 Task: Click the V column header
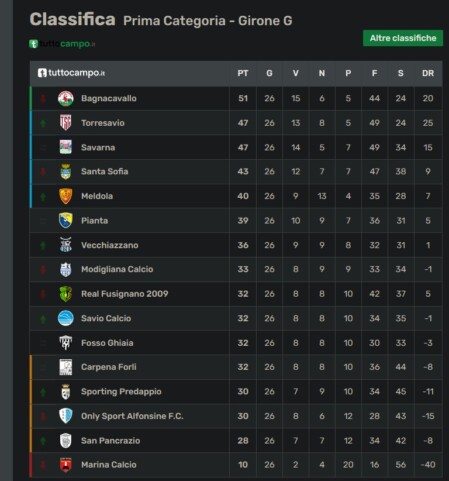(x=296, y=73)
